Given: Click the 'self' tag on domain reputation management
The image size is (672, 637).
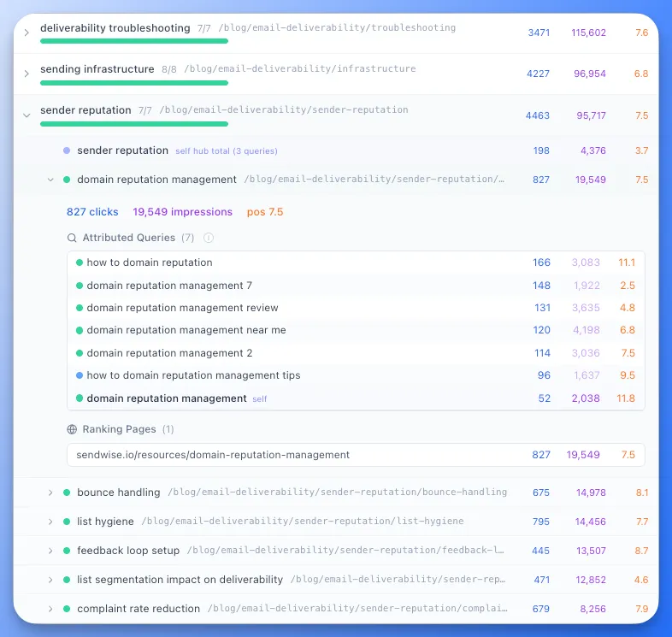Looking at the screenshot, I should [260, 399].
